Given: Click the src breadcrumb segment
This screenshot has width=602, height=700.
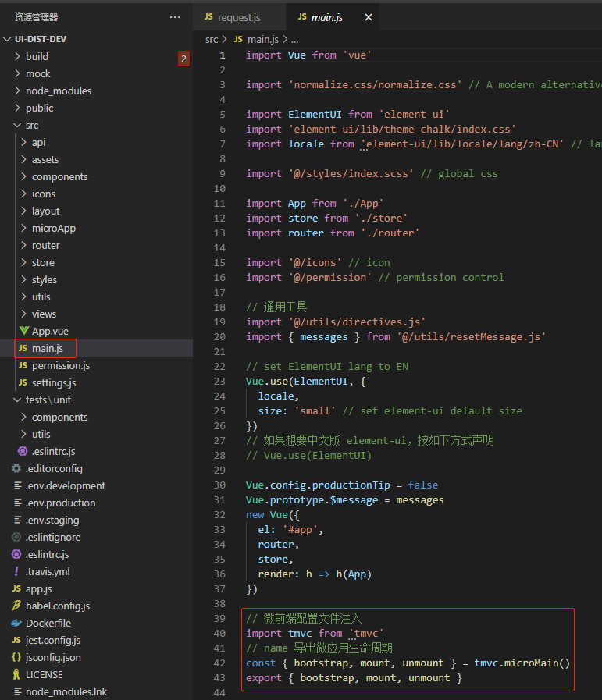Looking at the screenshot, I should click(x=212, y=39).
